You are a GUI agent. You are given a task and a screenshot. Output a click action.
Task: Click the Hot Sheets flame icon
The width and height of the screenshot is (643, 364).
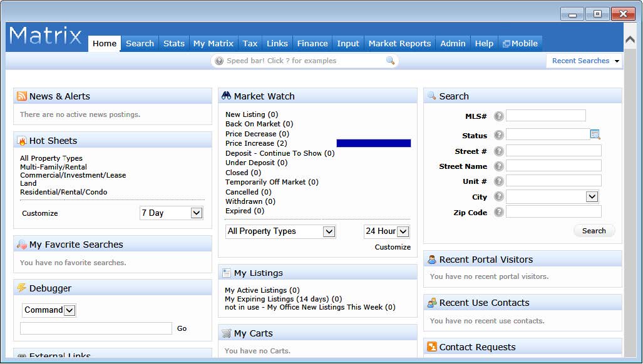tap(22, 141)
